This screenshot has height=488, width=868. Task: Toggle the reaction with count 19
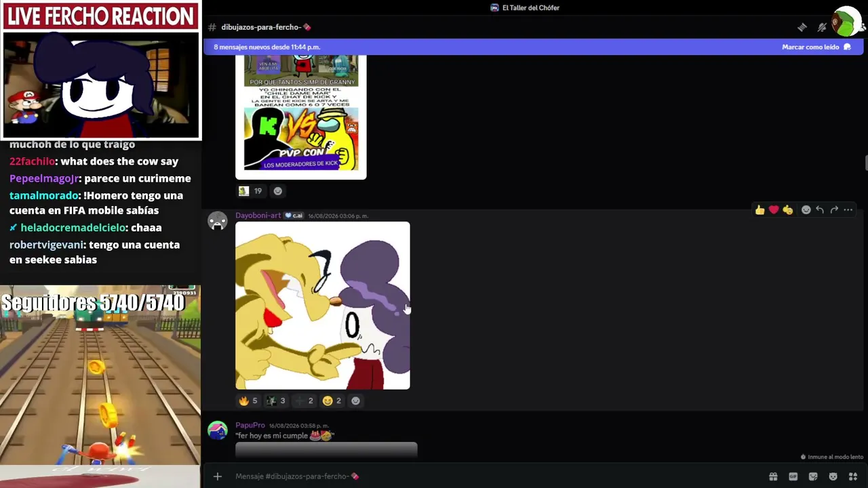(x=250, y=191)
